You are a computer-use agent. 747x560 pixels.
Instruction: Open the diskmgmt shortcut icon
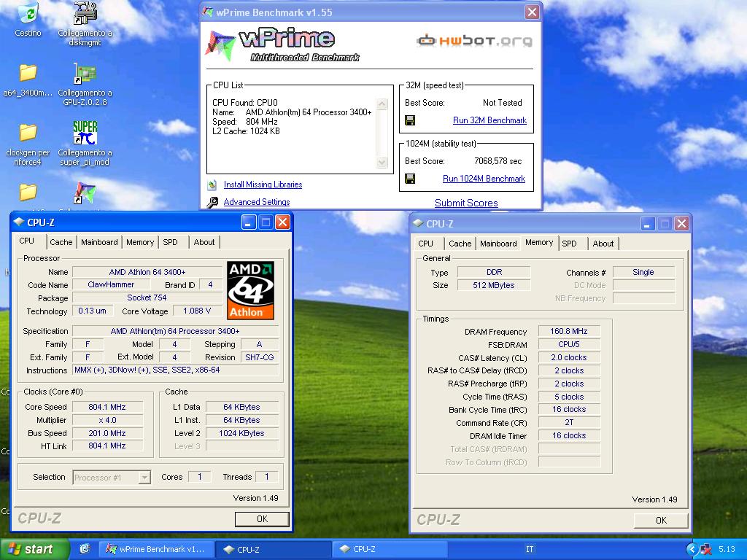pos(85,13)
